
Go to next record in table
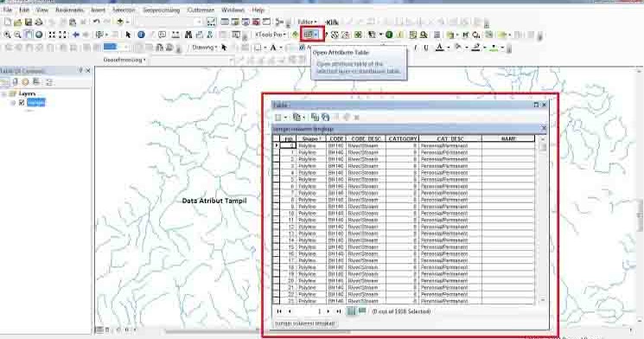pos(328,311)
